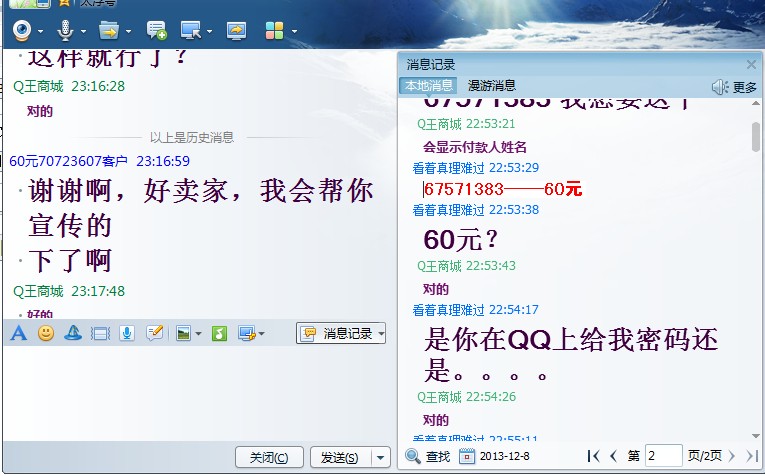Record a voice message icon
This screenshot has height=476, width=765.
pos(127,334)
